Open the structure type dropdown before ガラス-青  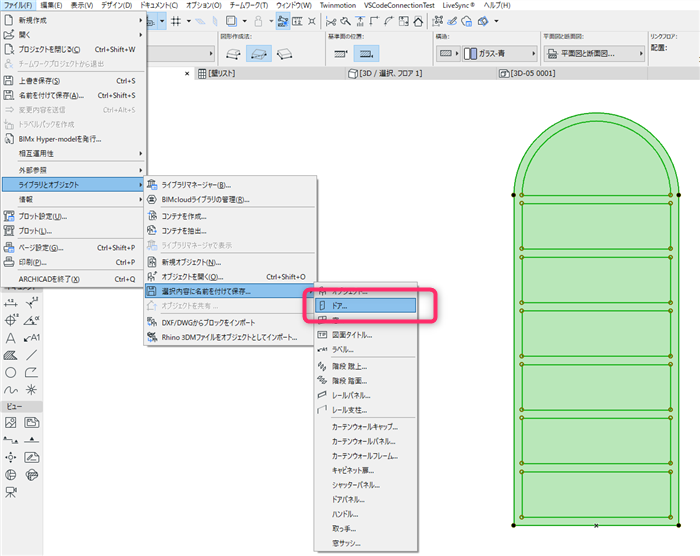point(448,54)
